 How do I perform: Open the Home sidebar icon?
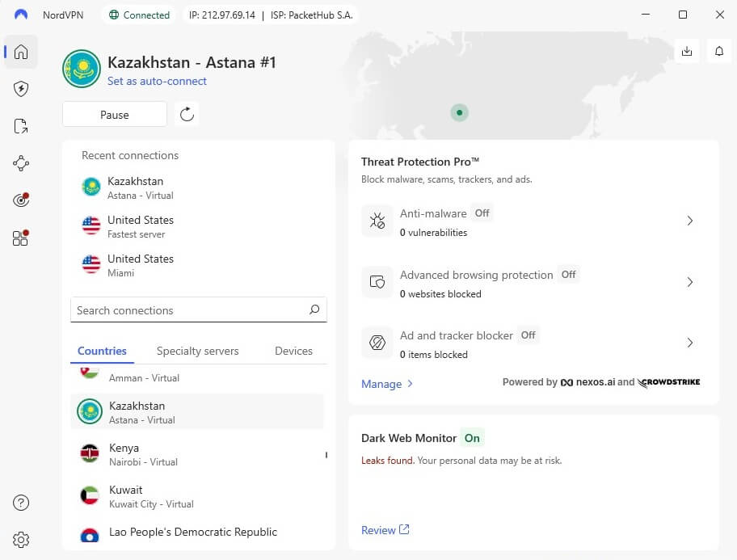(x=21, y=51)
